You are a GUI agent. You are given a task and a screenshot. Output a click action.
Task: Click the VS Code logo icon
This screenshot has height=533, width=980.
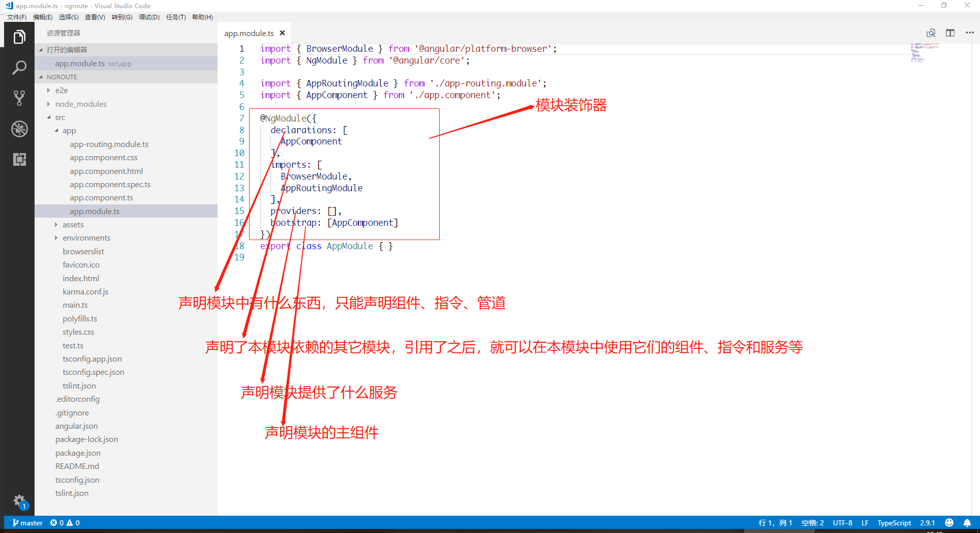(9, 6)
